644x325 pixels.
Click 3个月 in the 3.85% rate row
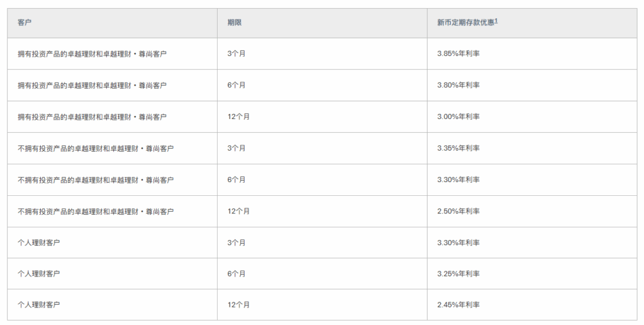click(x=236, y=54)
